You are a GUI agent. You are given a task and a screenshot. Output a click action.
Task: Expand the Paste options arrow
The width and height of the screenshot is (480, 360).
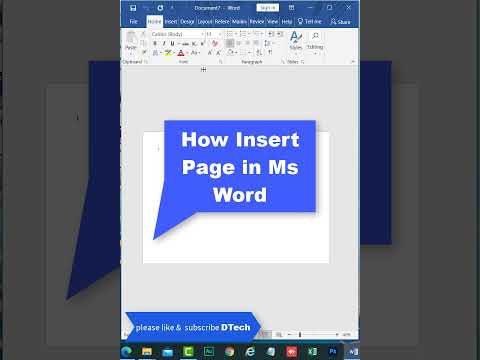pos(131,53)
